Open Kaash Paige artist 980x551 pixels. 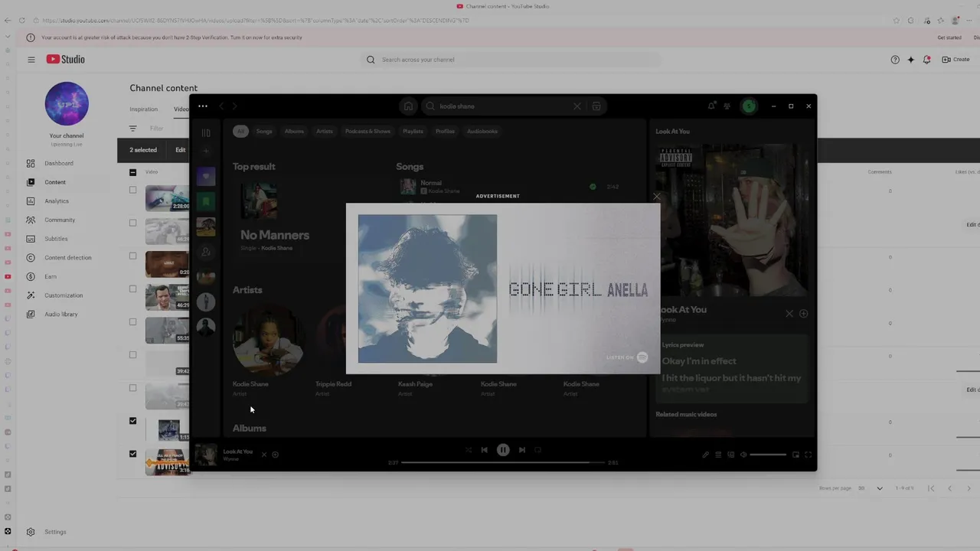click(x=415, y=384)
